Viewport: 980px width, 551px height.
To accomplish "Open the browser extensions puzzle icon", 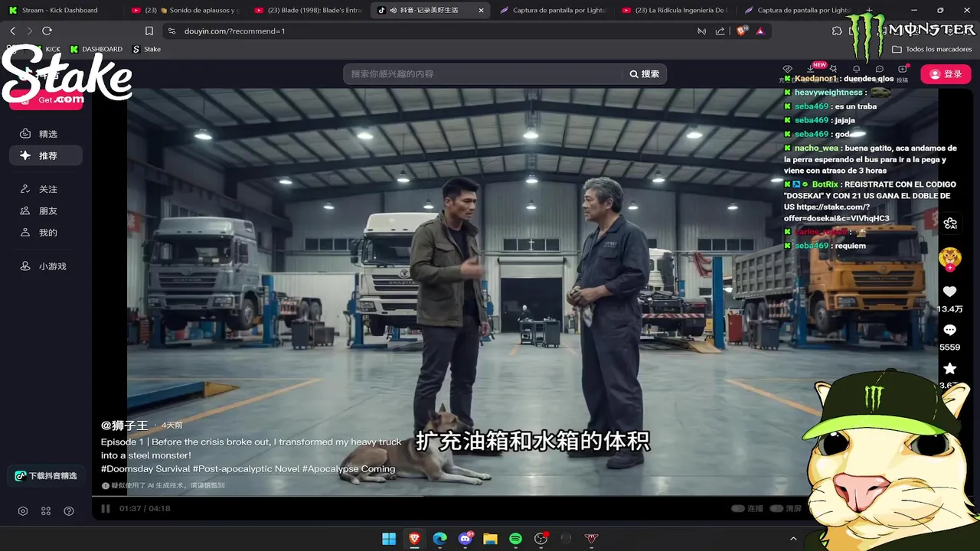I will pyautogui.click(x=837, y=31).
